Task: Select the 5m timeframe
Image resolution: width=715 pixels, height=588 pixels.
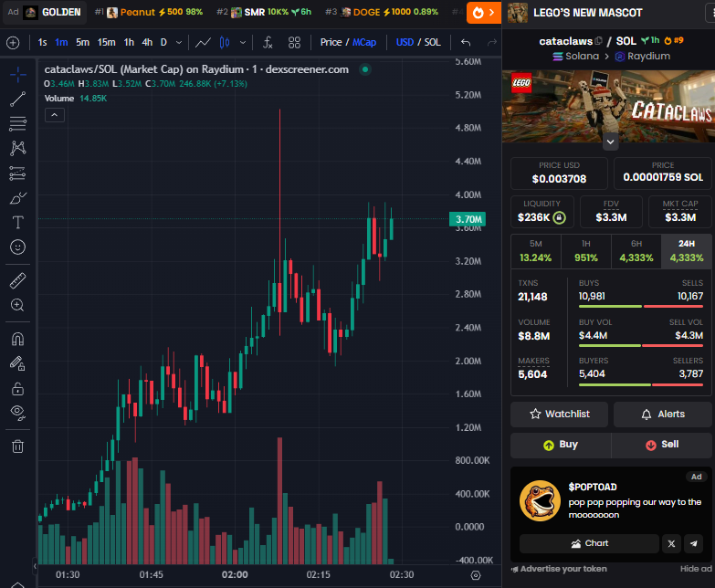Action: coord(82,42)
